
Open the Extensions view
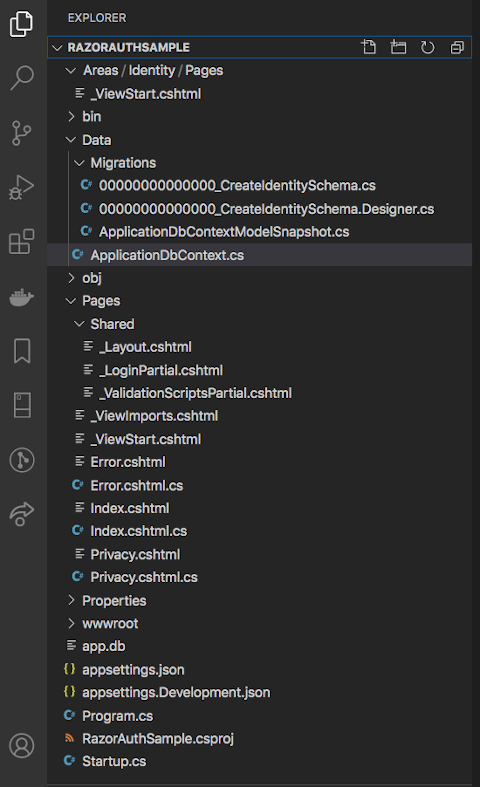tap(22, 242)
